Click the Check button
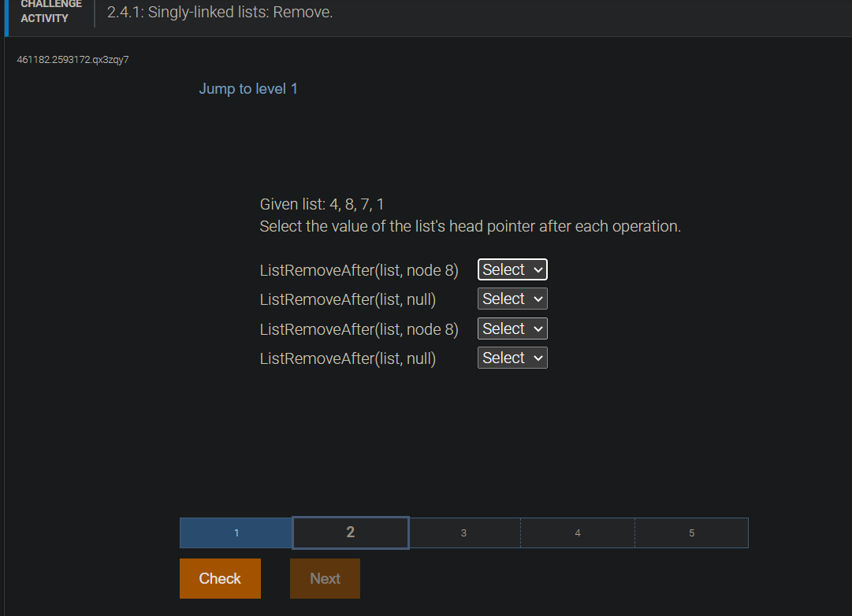This screenshot has height=616, width=852. 220,578
